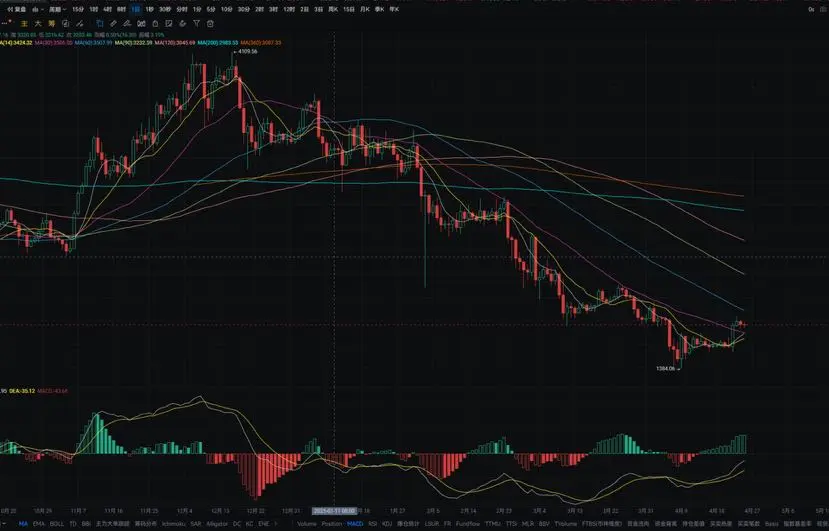Open the chart type dropdown beside 周期
Screen dimensions: 829x531
click(x=38, y=10)
